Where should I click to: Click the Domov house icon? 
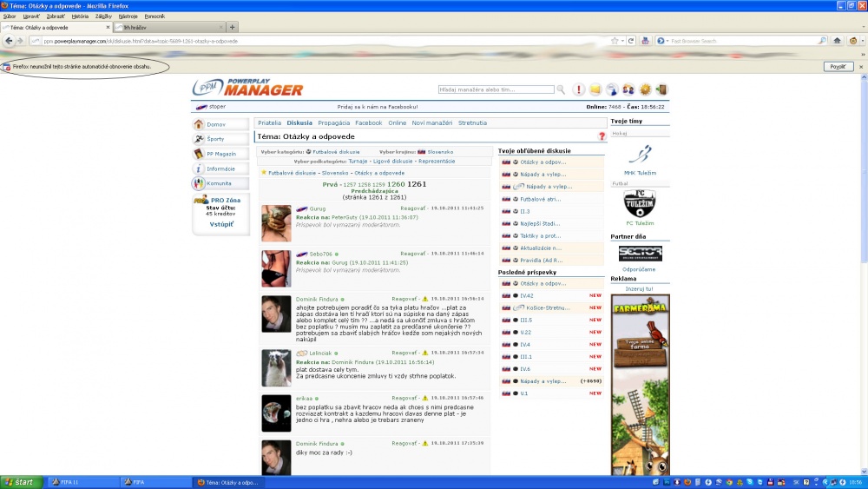199,124
